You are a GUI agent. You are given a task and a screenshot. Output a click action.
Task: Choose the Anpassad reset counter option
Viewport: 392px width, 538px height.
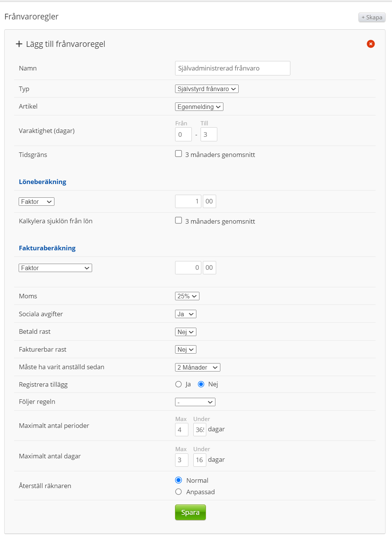178,492
